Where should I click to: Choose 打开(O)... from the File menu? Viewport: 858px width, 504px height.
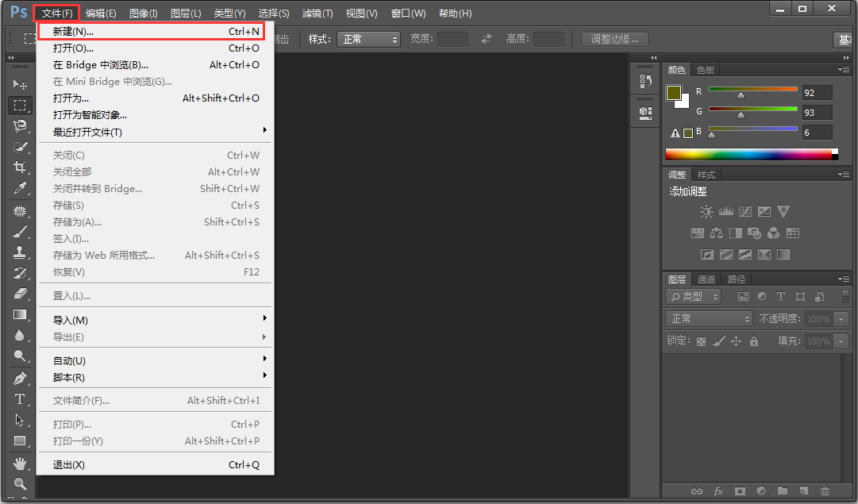(x=156, y=48)
